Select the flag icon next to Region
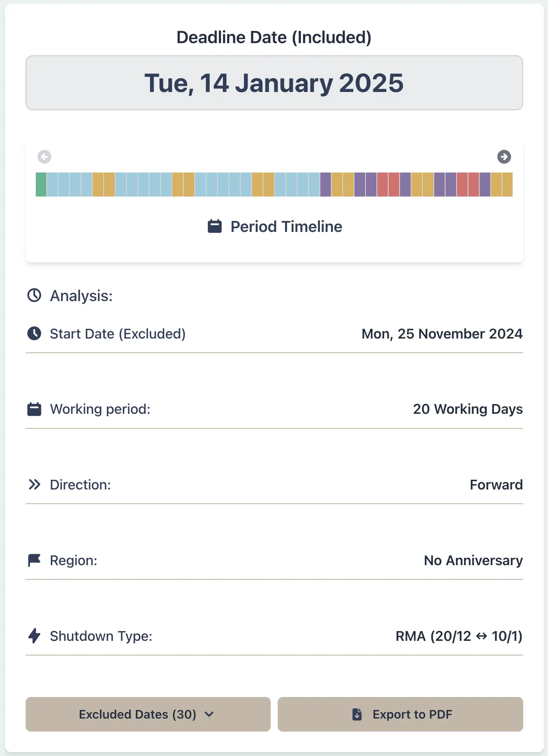This screenshot has width=548, height=756. tap(35, 560)
